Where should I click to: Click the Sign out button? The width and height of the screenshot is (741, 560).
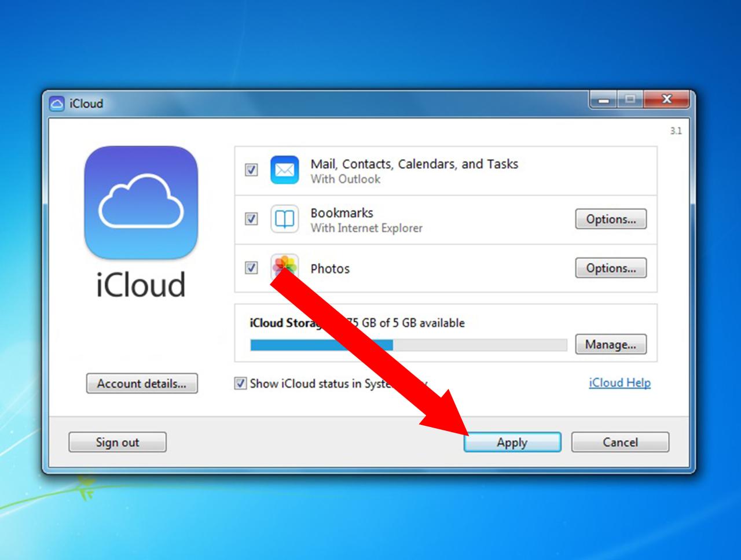coord(118,443)
